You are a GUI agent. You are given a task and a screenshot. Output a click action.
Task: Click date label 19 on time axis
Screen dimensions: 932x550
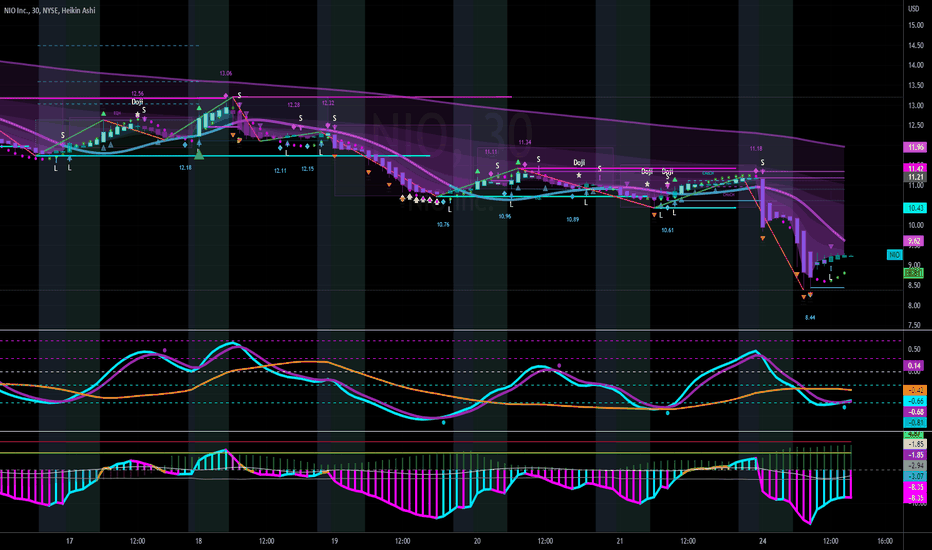(335, 541)
